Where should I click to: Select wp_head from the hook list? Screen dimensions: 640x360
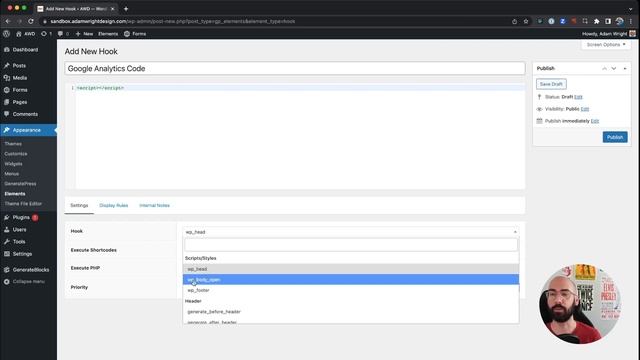[351, 269]
